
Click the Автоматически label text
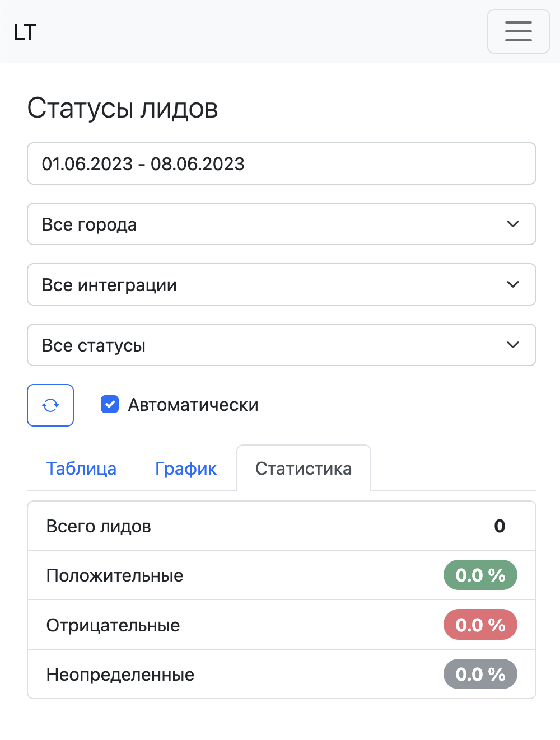193,405
